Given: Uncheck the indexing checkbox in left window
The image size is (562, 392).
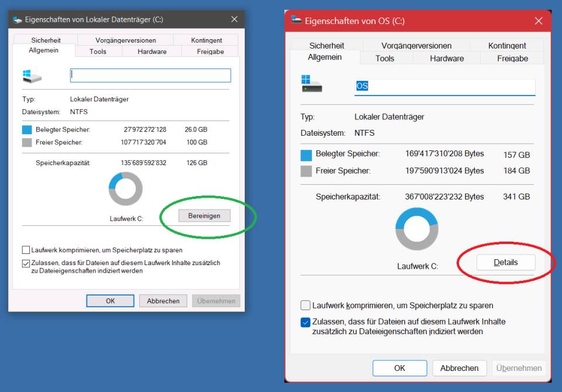Looking at the screenshot, I should coord(26,263).
